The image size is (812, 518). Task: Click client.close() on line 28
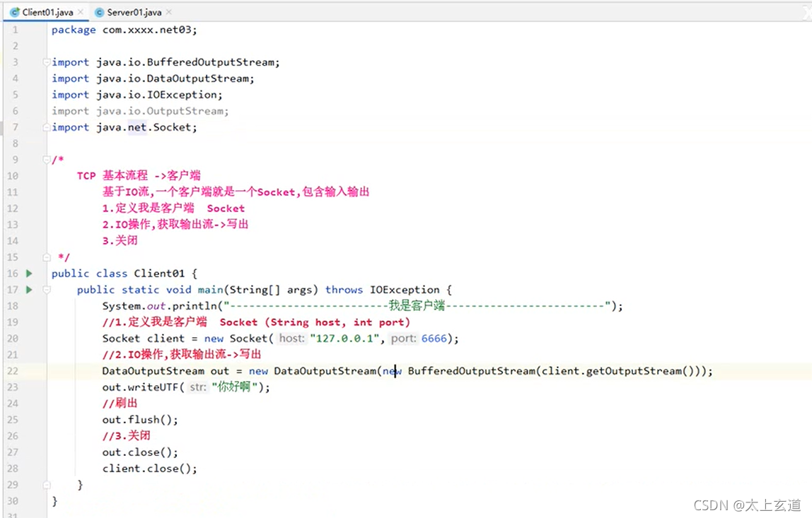(149, 469)
